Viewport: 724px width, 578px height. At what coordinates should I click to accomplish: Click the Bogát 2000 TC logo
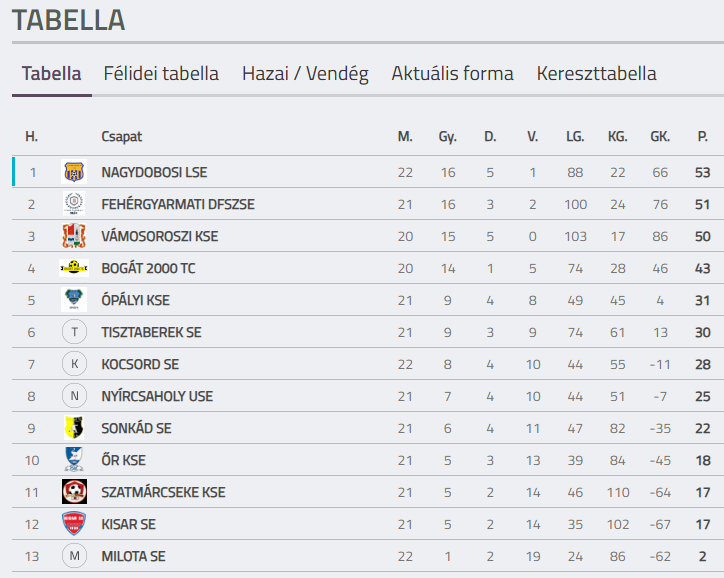point(74,268)
